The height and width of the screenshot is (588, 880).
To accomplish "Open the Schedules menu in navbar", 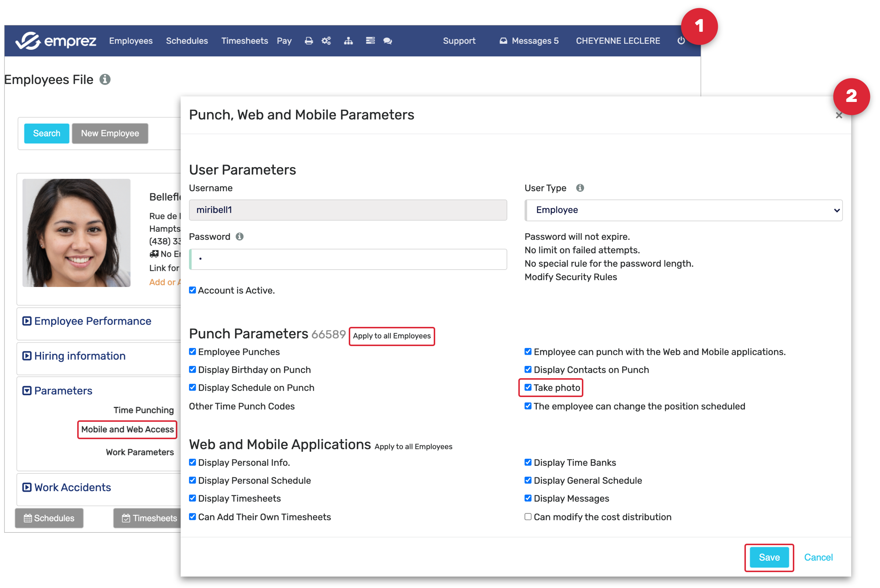I will coord(187,41).
